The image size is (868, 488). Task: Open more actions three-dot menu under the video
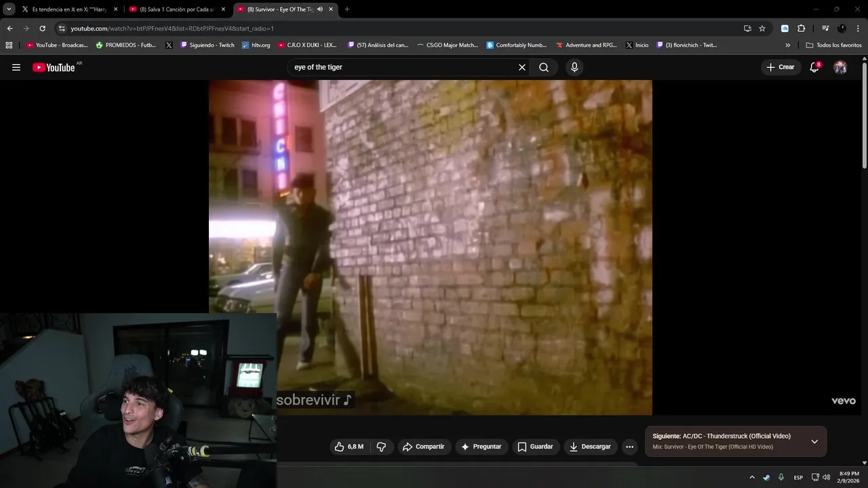[629, 447]
